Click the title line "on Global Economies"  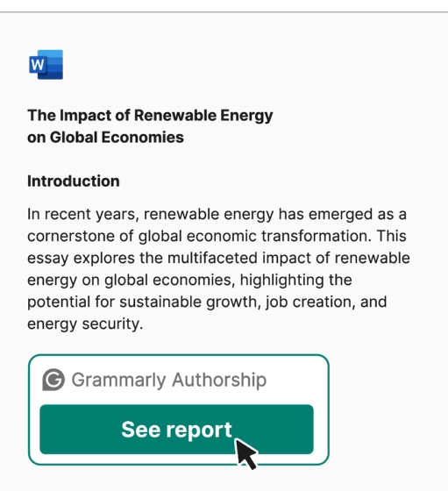[x=105, y=137]
